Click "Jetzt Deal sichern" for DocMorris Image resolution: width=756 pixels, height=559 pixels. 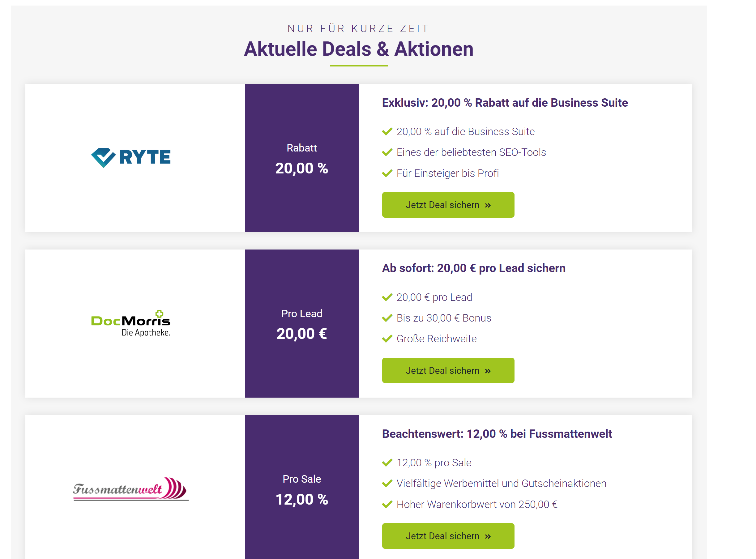(448, 370)
